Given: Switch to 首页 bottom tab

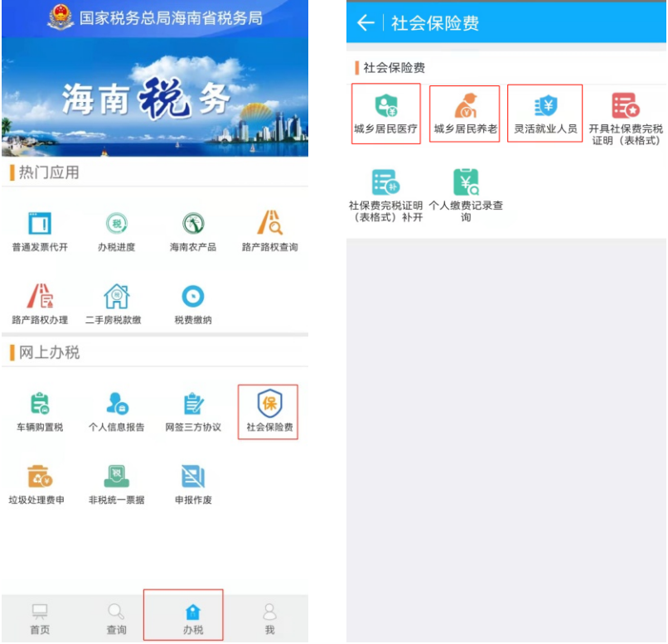Looking at the screenshot, I should (40, 618).
